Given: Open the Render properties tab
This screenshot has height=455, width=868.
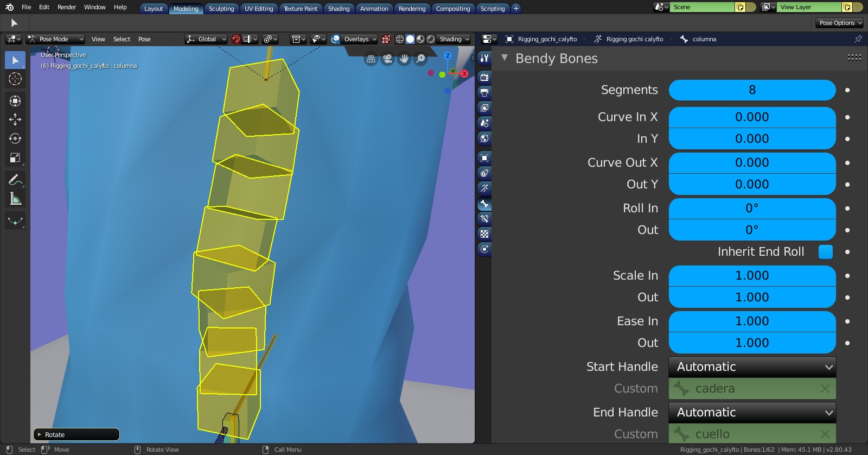Looking at the screenshot, I should pyautogui.click(x=484, y=77).
